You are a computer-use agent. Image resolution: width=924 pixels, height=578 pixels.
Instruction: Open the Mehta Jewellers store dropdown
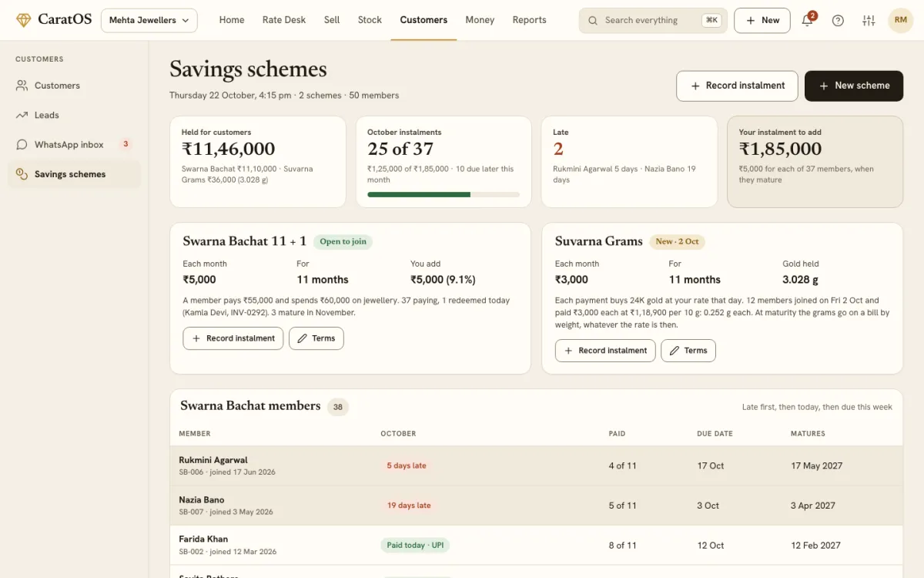149,21
